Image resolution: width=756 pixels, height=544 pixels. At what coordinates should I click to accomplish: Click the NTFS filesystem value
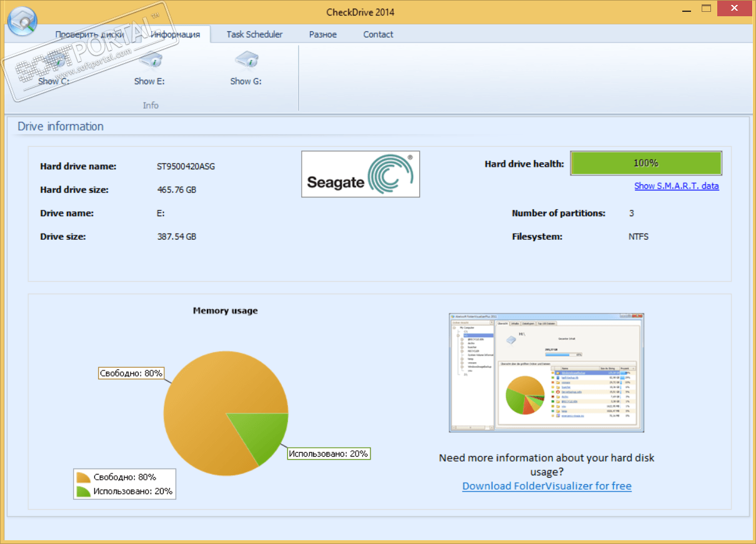pos(639,237)
